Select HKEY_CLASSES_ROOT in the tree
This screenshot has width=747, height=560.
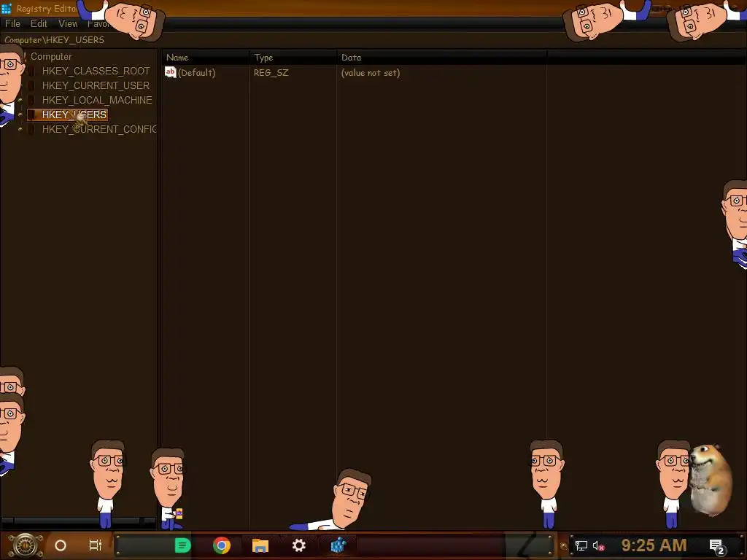pos(96,71)
